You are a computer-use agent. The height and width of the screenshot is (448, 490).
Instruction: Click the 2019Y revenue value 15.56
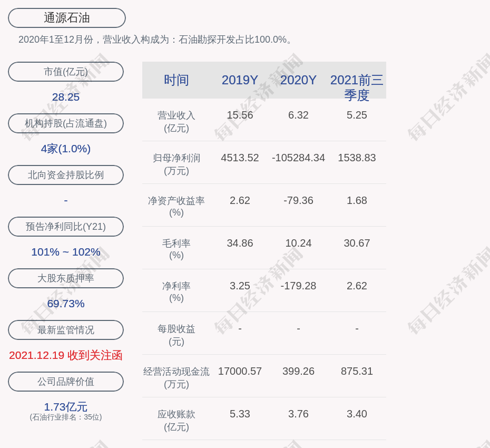point(240,115)
